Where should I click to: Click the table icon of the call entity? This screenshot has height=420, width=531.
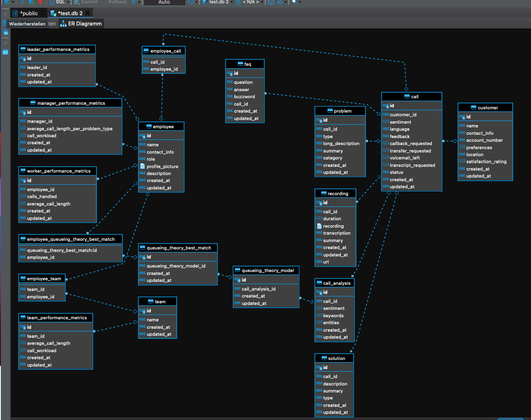(407, 97)
